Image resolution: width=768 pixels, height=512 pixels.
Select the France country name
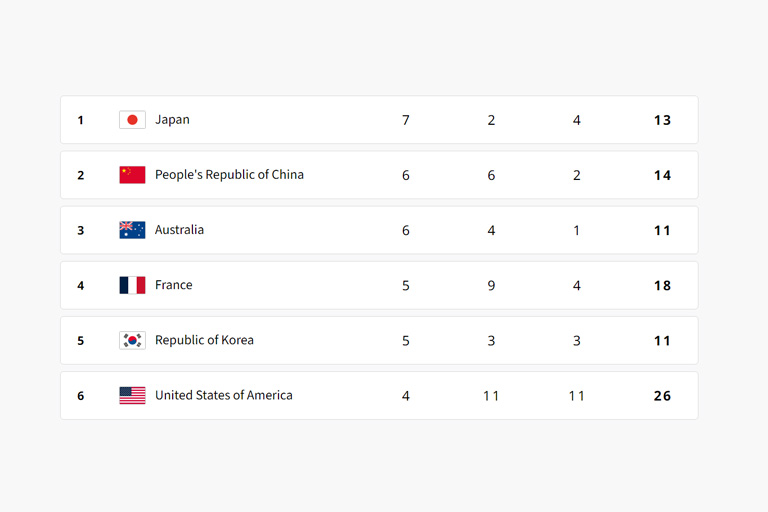pyautogui.click(x=173, y=285)
